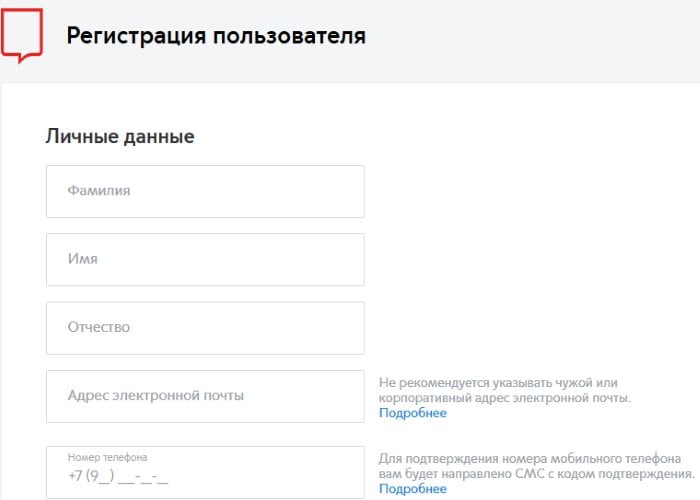Click the Отчество placeholder text
This screenshot has height=500, width=700.
(99, 328)
